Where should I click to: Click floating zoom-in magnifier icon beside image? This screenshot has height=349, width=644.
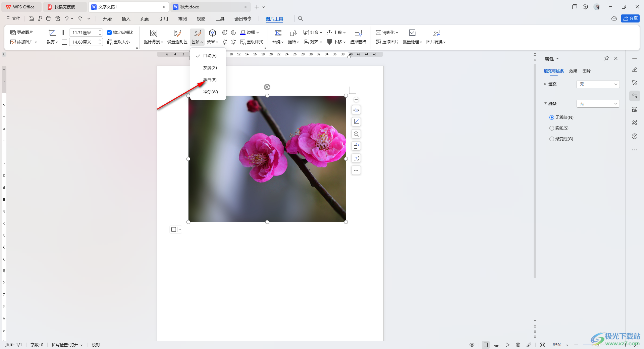(356, 134)
